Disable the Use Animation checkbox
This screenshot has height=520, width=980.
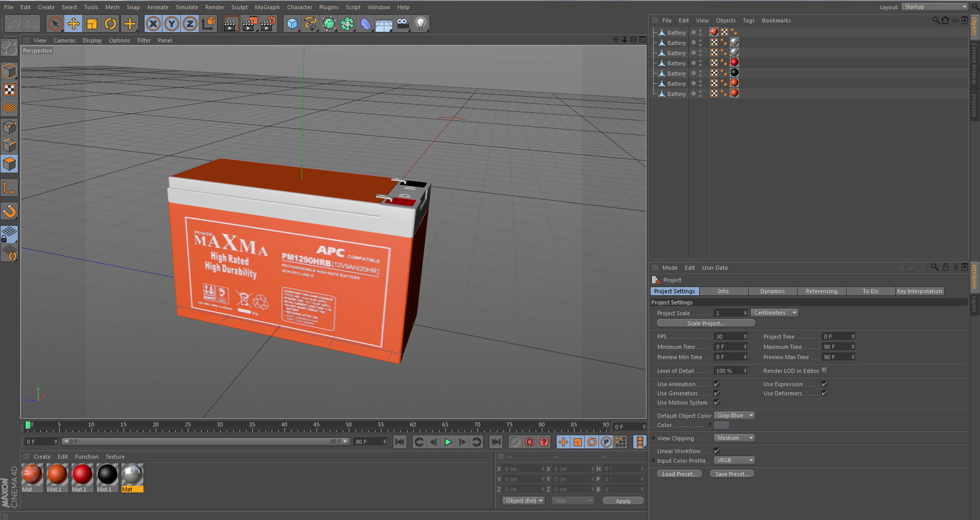point(716,384)
